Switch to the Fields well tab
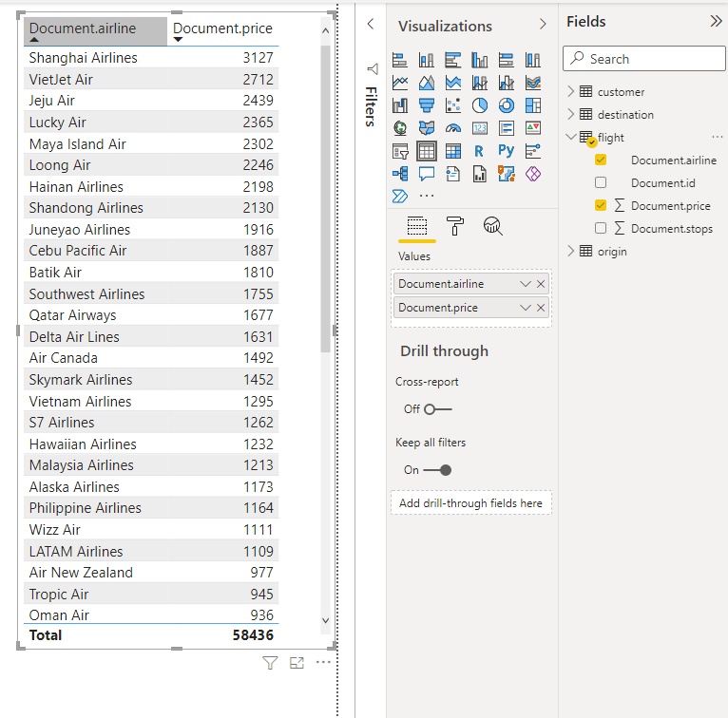The width and height of the screenshot is (728, 718). [417, 226]
